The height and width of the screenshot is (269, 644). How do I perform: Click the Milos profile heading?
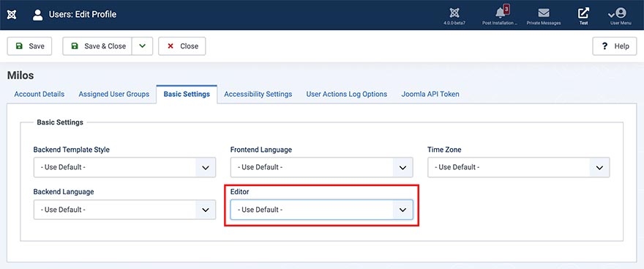[20, 75]
